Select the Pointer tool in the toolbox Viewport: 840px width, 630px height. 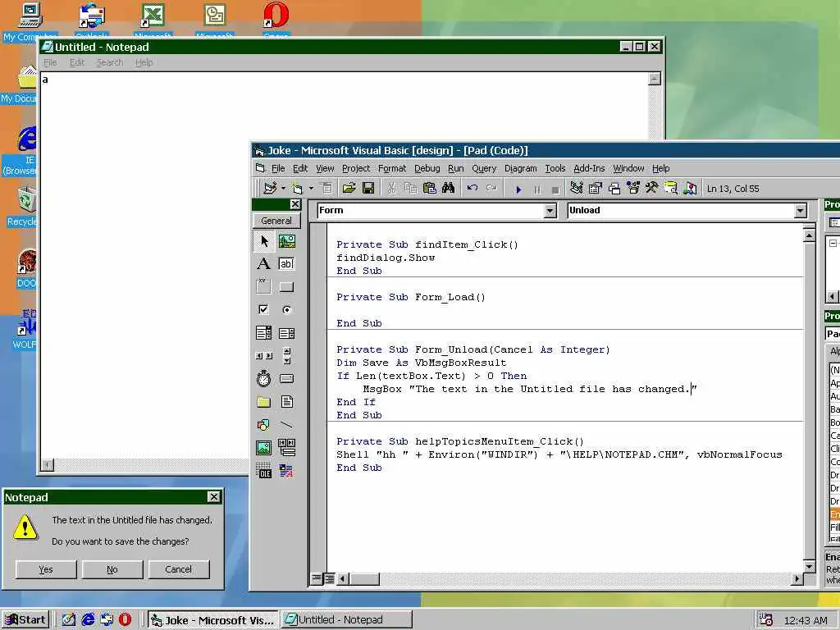263,242
